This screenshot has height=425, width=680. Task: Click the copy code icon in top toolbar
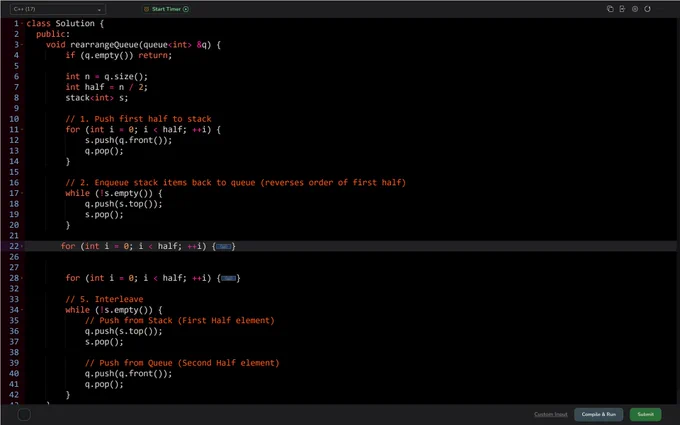(x=610, y=9)
